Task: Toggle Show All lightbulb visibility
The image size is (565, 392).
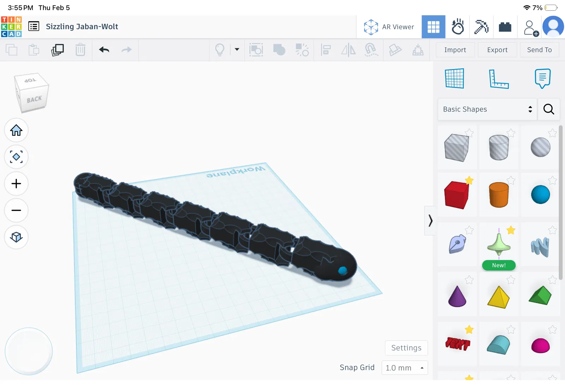Action: (x=220, y=50)
